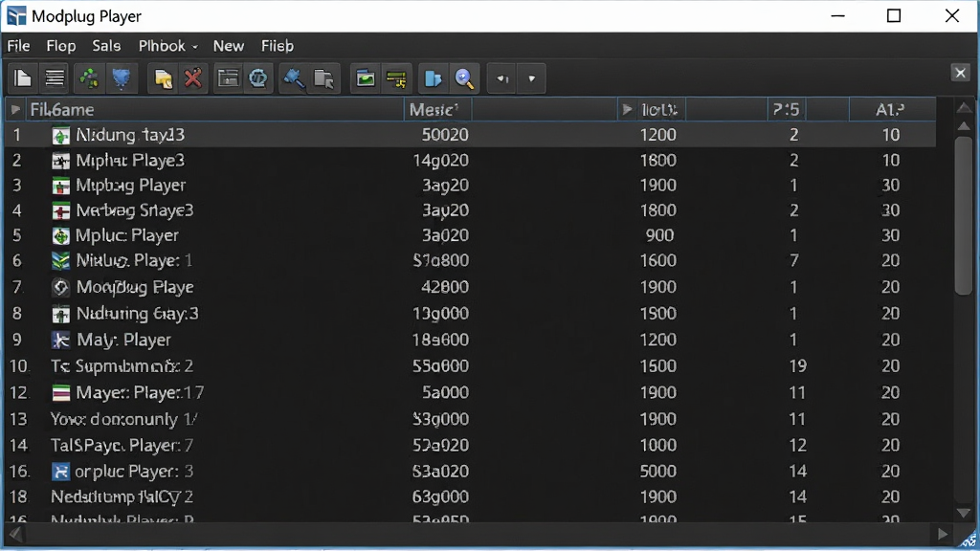Click the vertical scrollbar down arrow
980x551 pixels.
964,513
